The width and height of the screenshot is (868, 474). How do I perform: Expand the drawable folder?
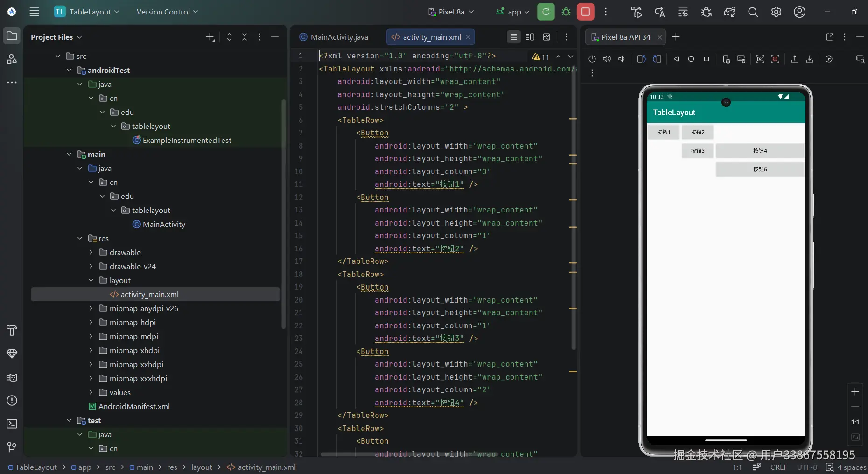tap(91, 252)
